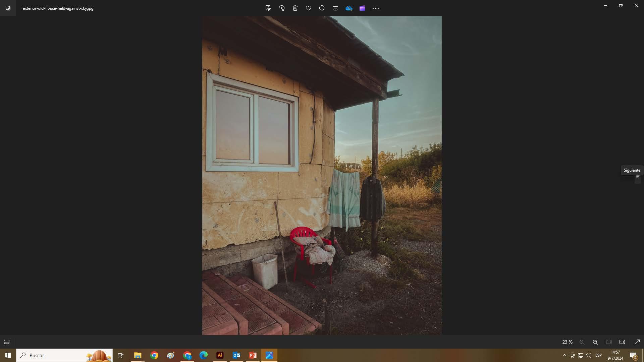Open ESP input language selector
The image size is (644, 362).
coord(598,355)
